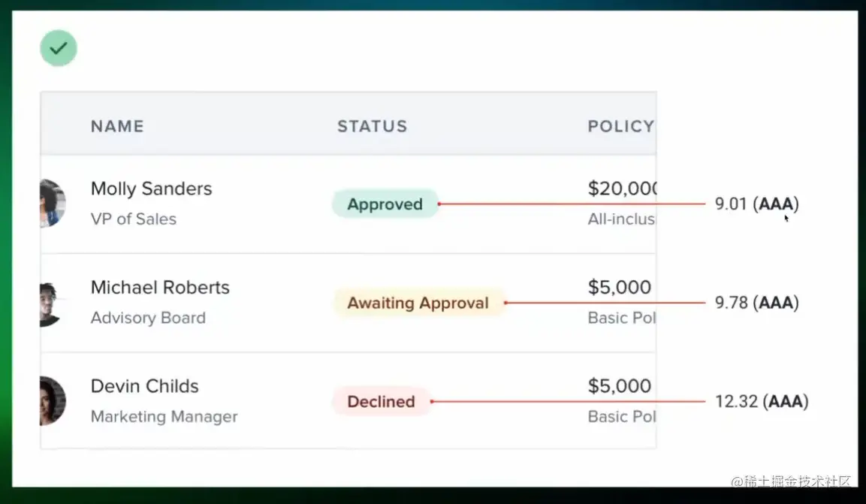Image resolution: width=866 pixels, height=504 pixels.
Task: Click the 9.01 (AAA) contrast label
Action: tap(756, 204)
